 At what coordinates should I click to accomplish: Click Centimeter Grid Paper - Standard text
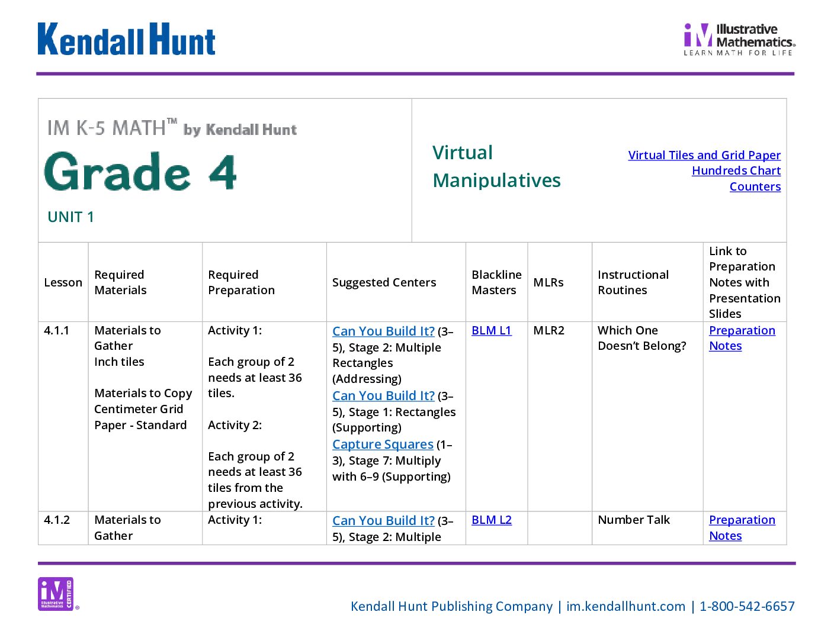pyautogui.click(x=140, y=417)
